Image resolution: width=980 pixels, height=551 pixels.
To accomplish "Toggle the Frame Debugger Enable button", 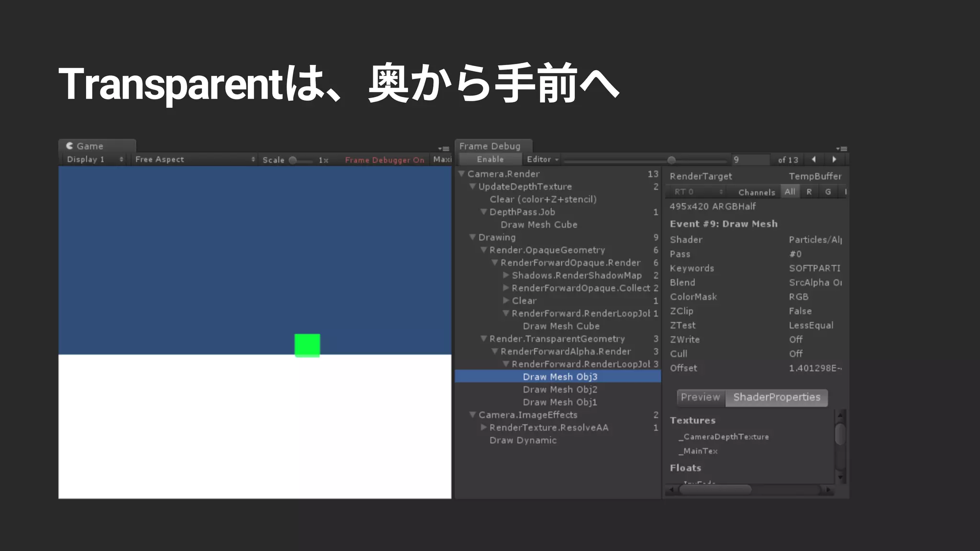I will [490, 159].
